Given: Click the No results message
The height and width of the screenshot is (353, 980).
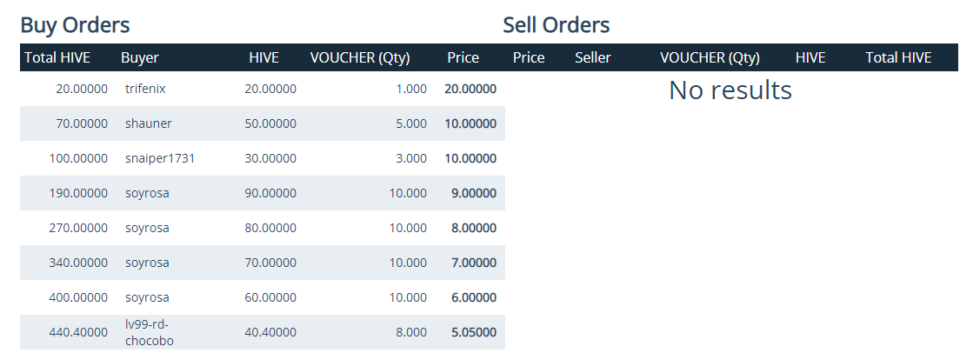Looking at the screenshot, I should click(730, 90).
